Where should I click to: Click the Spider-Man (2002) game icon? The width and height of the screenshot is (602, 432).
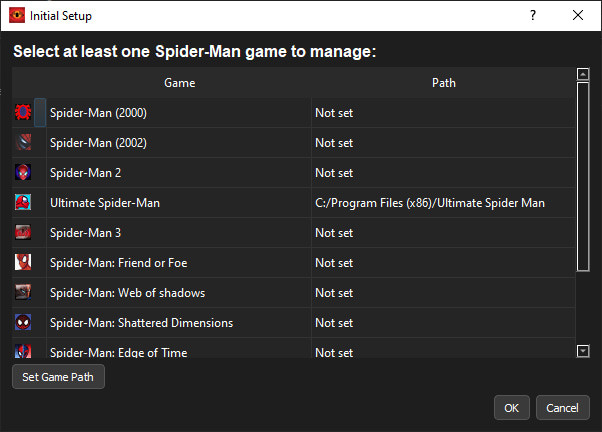(x=23, y=143)
